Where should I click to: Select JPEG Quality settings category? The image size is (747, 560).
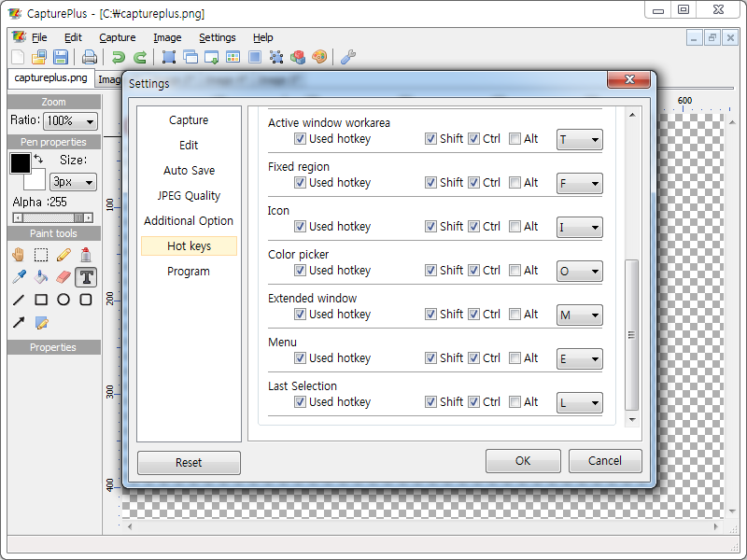click(x=189, y=196)
